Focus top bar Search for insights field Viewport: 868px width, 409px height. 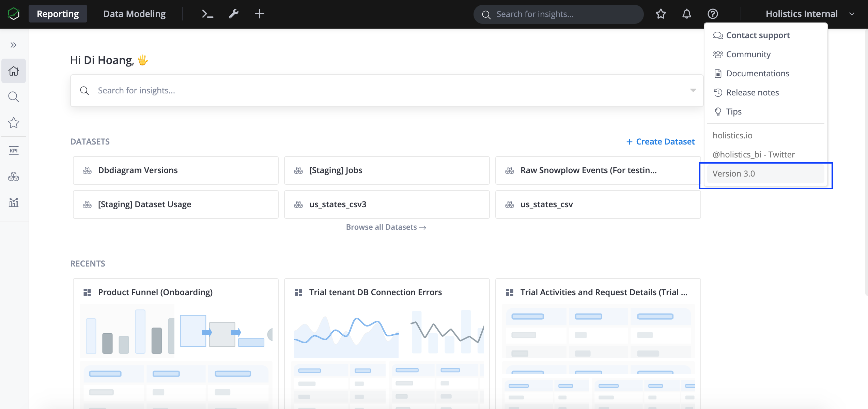[x=559, y=14]
